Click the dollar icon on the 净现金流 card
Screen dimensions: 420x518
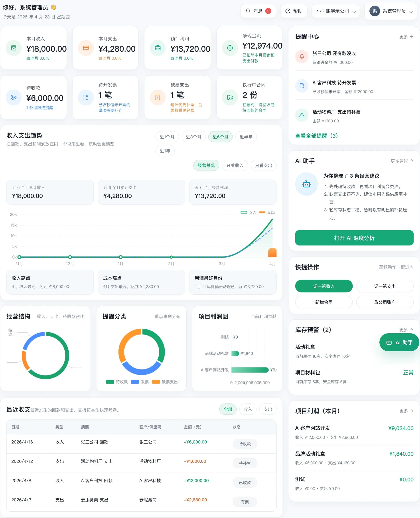(230, 48)
